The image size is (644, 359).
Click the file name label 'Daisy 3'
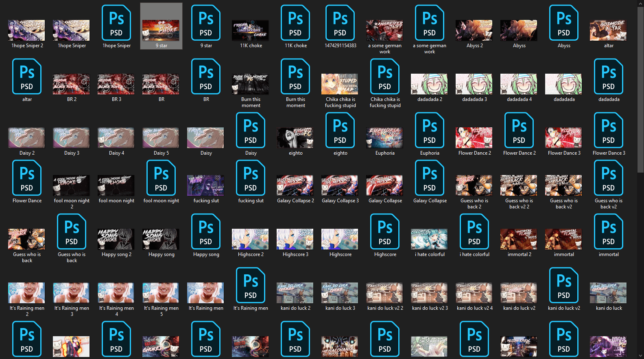(72, 153)
